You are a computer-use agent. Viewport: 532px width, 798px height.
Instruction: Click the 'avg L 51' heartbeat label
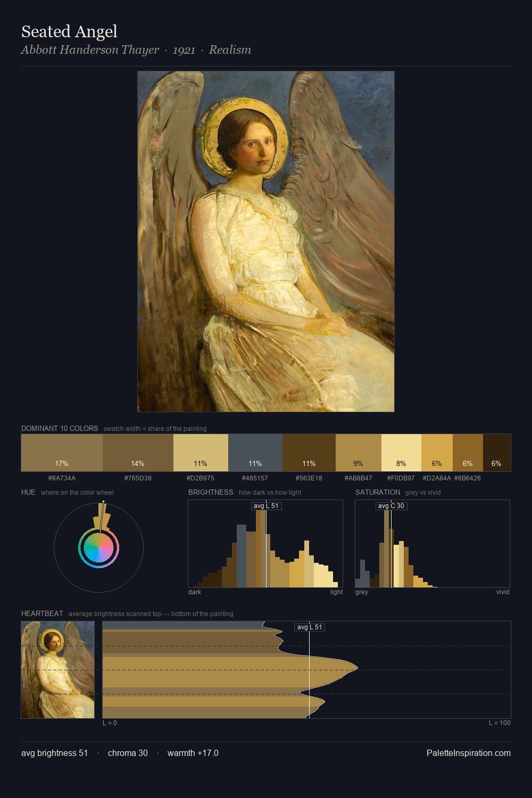pyautogui.click(x=310, y=627)
